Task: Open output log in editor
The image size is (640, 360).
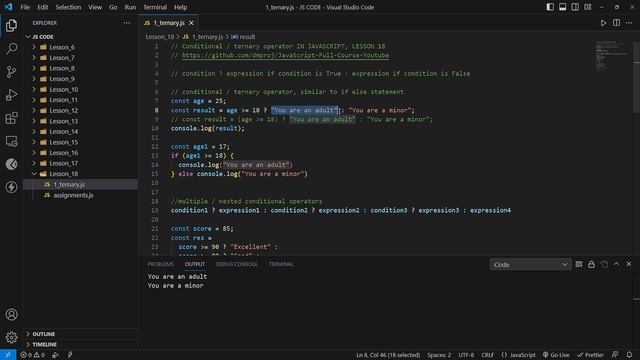Action: (604, 264)
